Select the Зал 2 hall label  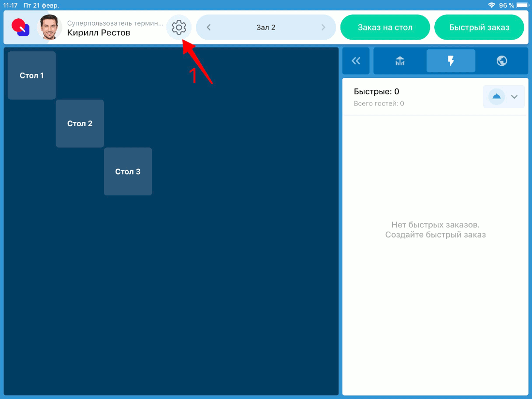coord(266,28)
